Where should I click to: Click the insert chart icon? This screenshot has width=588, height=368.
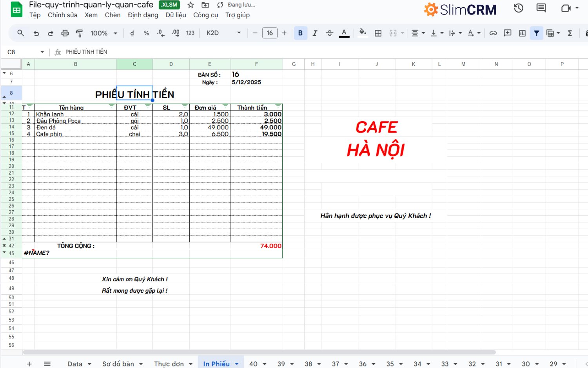[x=522, y=33]
